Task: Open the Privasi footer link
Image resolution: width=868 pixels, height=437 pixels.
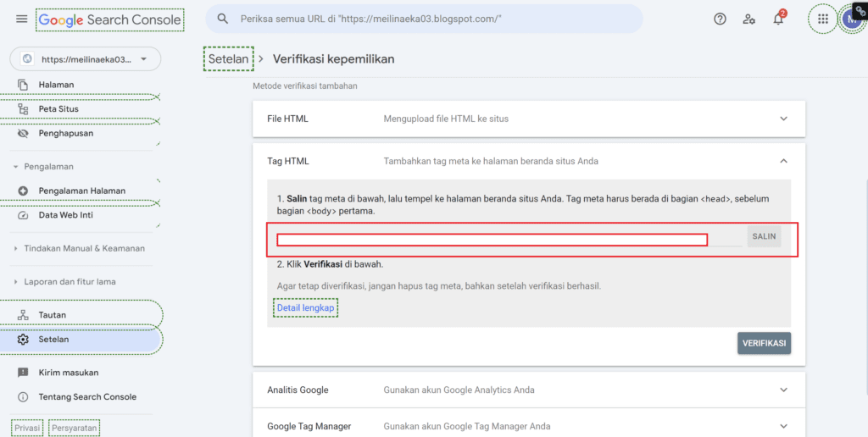Action: pos(27,429)
